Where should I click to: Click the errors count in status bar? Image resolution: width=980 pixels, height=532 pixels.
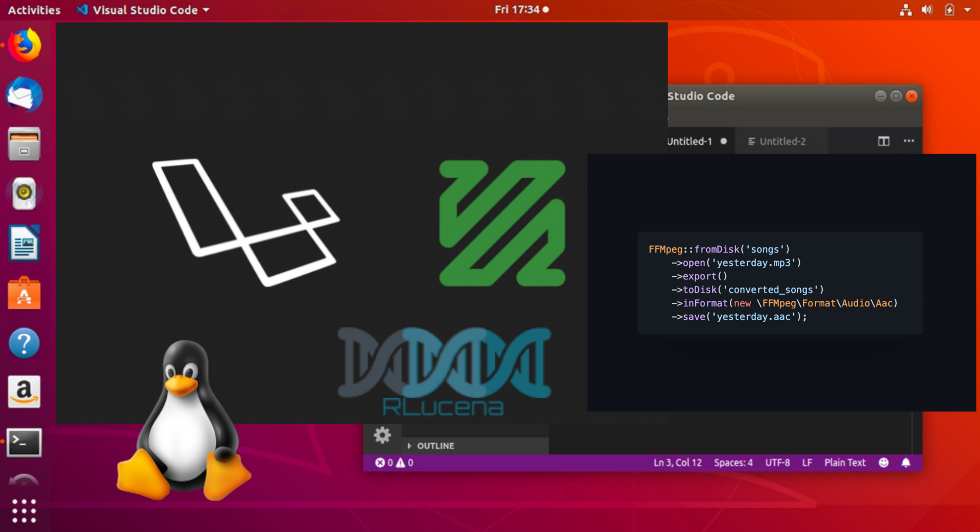[x=384, y=463]
